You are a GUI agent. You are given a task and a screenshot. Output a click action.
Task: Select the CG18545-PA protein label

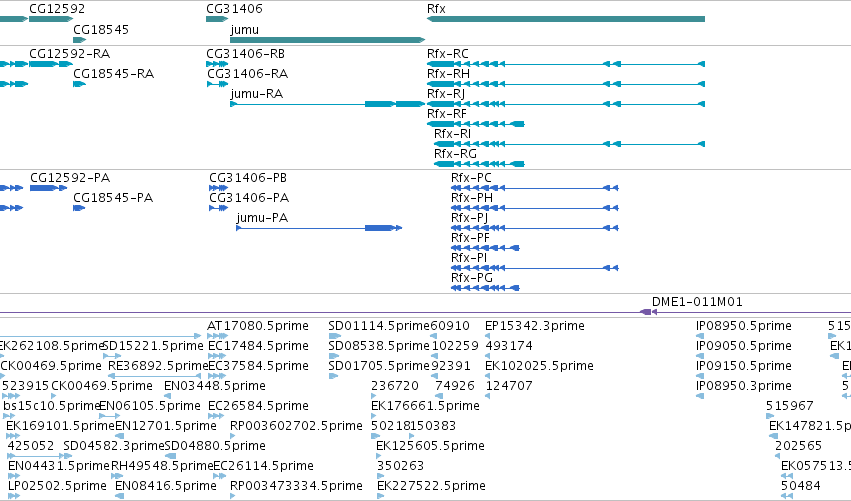coord(113,198)
